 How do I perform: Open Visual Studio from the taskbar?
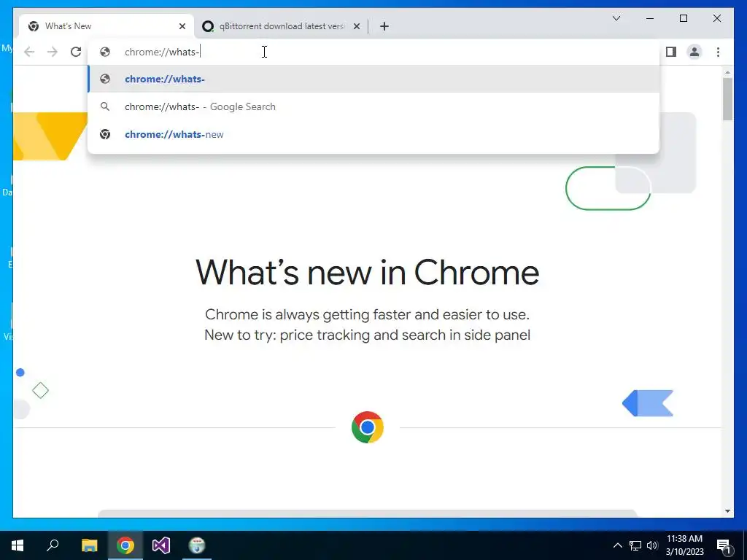[x=161, y=545]
